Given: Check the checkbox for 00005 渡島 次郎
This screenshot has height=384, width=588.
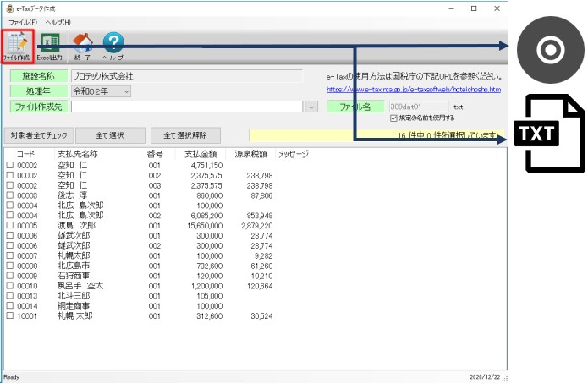Looking at the screenshot, I should click(x=10, y=225).
